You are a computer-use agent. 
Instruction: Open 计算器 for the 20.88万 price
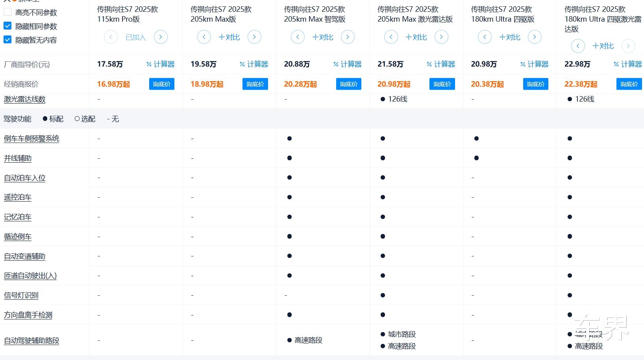point(347,64)
